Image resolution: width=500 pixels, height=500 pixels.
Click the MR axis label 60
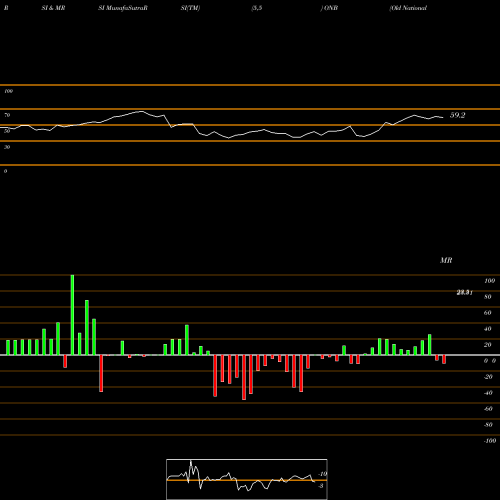click(x=488, y=313)
